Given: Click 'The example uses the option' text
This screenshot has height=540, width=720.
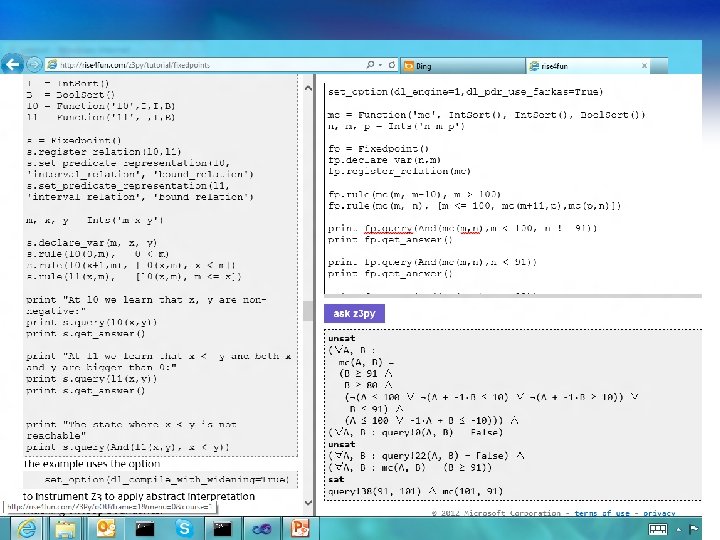Looking at the screenshot, I should (x=92, y=464).
